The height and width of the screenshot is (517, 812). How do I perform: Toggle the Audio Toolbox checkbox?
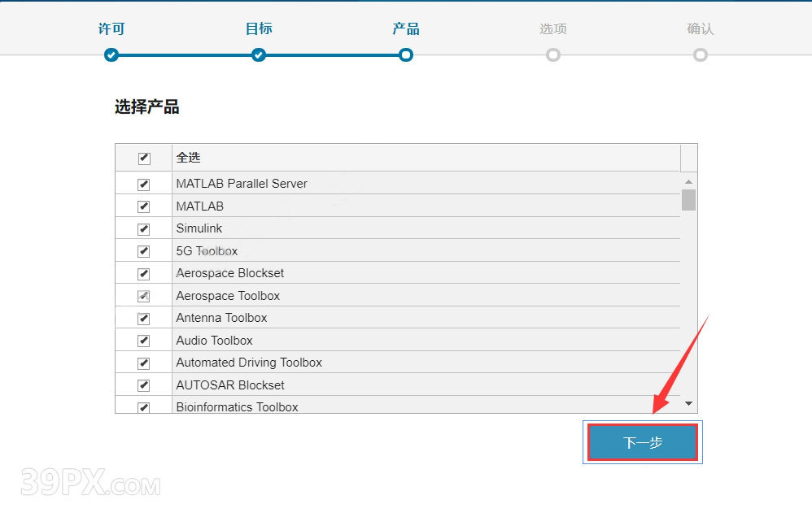(143, 341)
